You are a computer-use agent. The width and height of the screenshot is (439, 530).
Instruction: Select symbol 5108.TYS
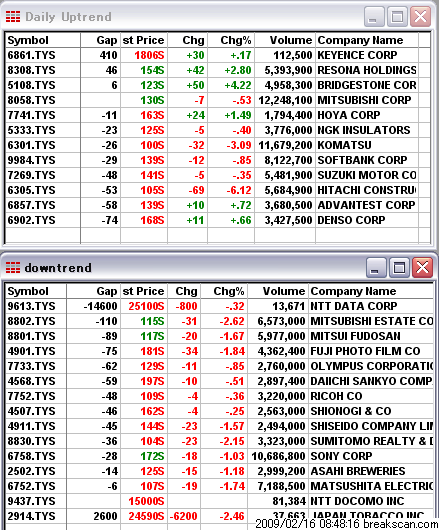pyautogui.click(x=31, y=85)
